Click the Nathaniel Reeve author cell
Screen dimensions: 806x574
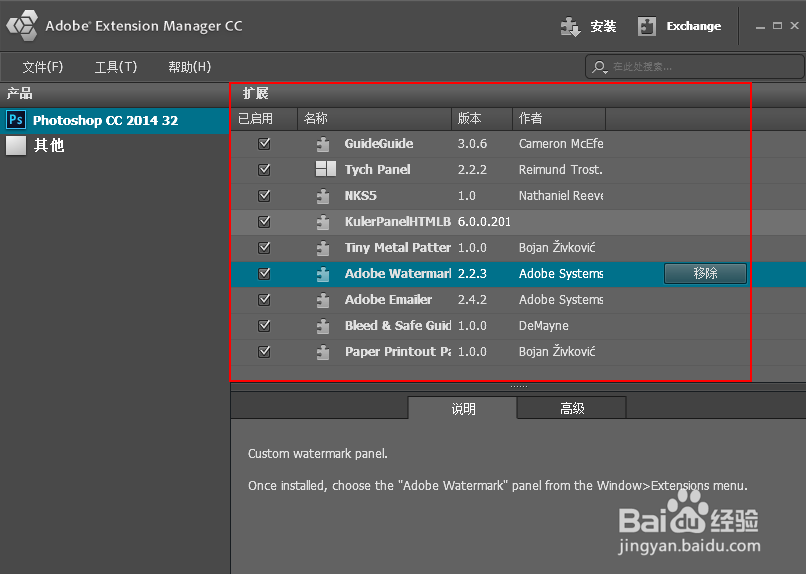(561, 196)
